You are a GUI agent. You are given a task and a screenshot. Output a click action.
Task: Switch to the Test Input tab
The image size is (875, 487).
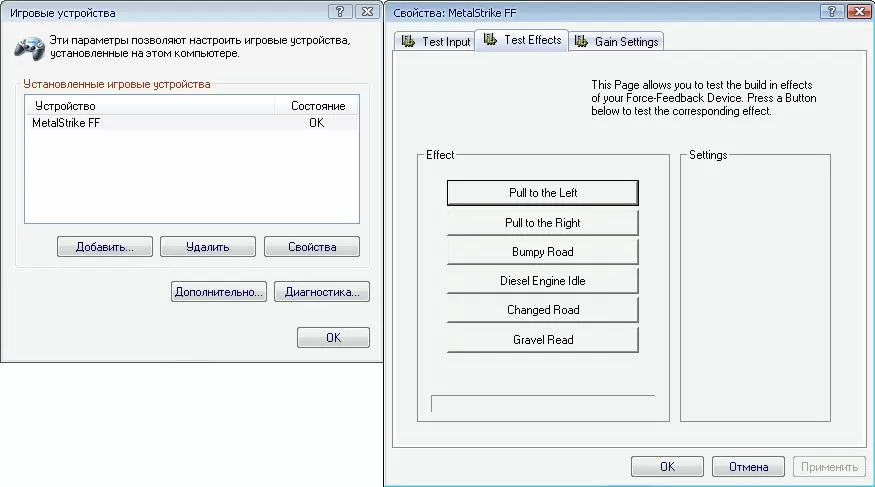pyautogui.click(x=435, y=42)
